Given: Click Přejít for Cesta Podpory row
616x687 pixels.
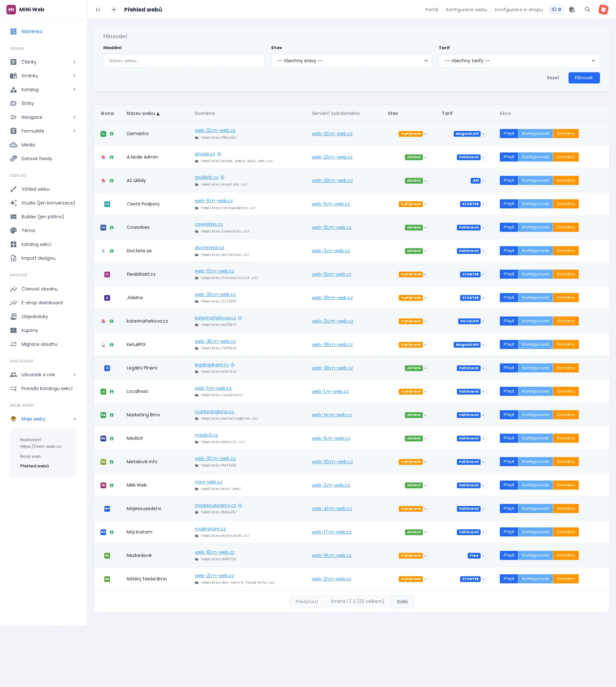Looking at the screenshot, I should coord(509,204).
